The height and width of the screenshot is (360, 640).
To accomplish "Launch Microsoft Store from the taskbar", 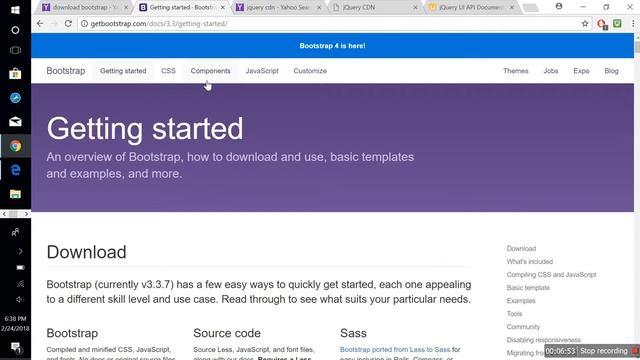I will [x=15, y=74].
